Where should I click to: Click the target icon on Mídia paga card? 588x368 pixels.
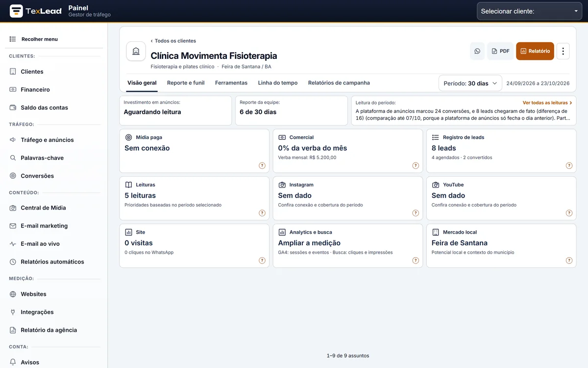point(128,137)
